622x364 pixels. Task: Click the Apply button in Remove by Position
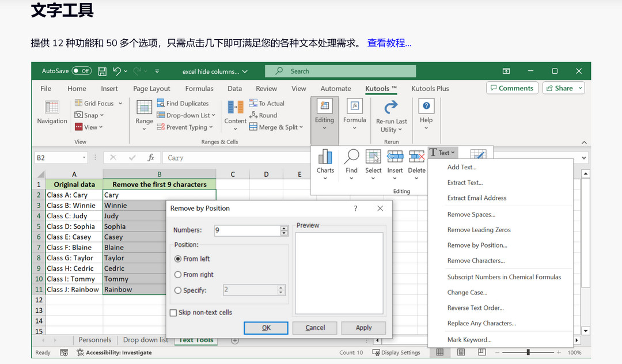click(x=363, y=327)
